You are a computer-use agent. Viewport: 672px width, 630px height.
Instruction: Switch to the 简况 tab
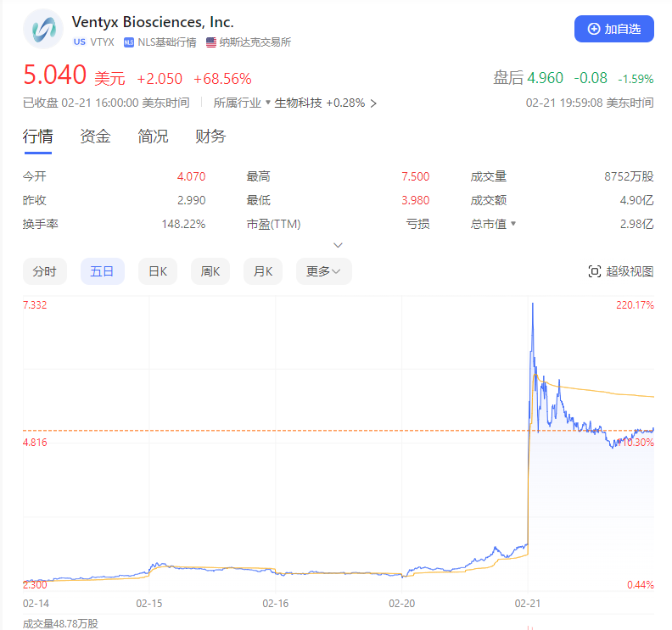[x=153, y=137]
